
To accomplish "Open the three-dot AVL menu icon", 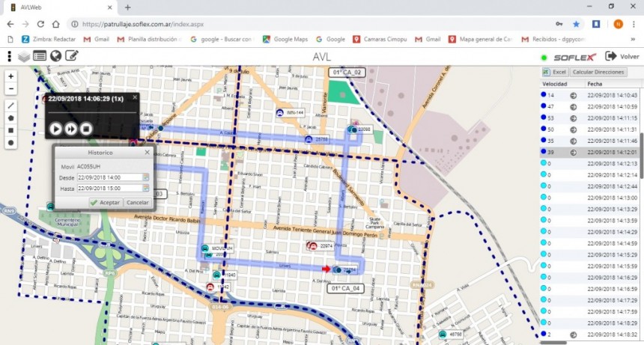I will 9,56.
